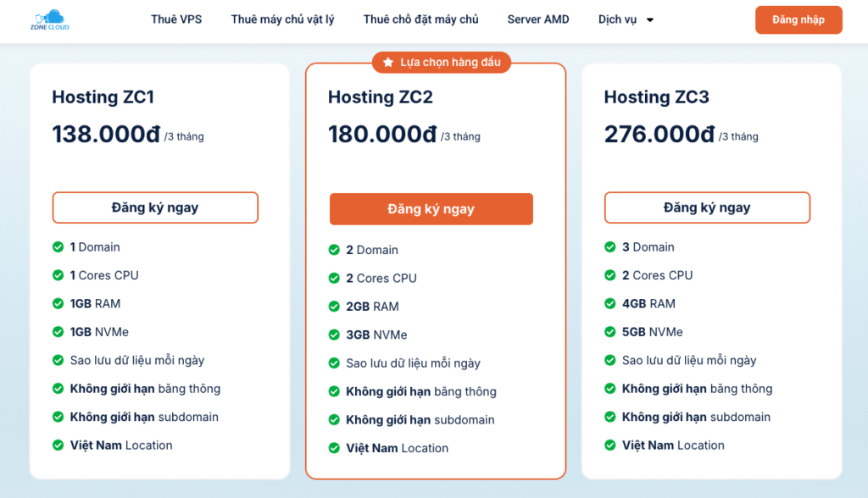The image size is (868, 498).
Task: Open Thuê chỗ đặt máy chủ page
Action: click(420, 19)
